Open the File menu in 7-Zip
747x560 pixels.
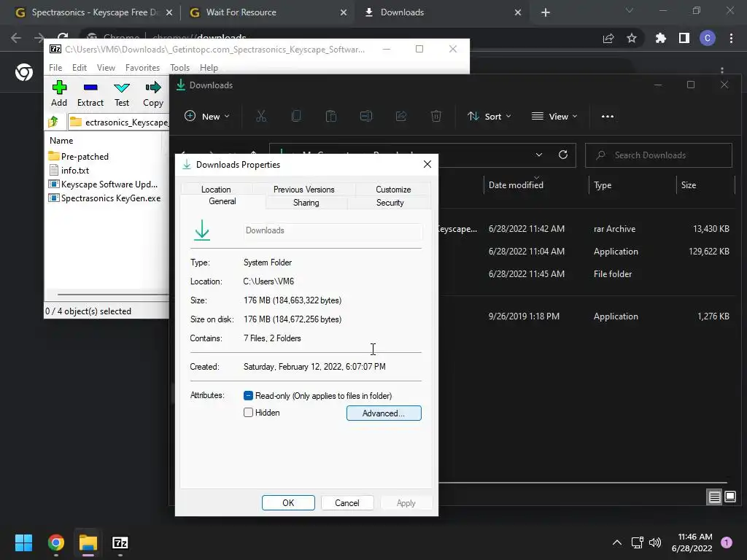pos(55,68)
